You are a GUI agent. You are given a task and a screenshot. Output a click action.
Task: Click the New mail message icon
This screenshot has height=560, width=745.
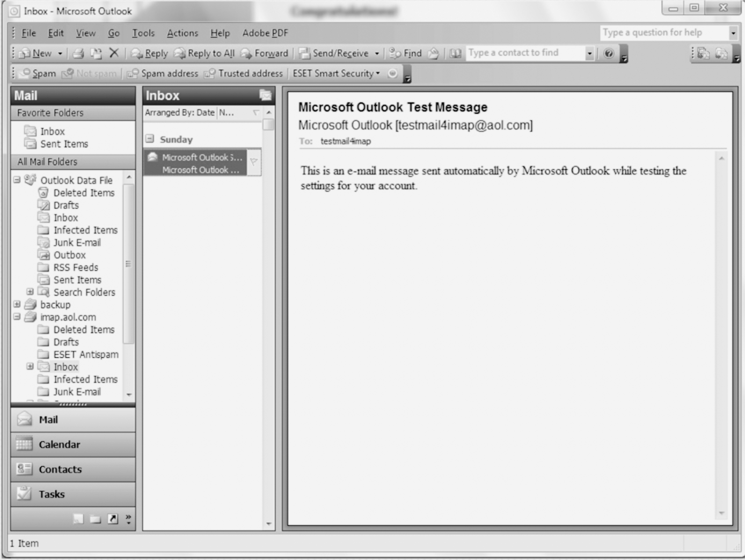click(35, 53)
